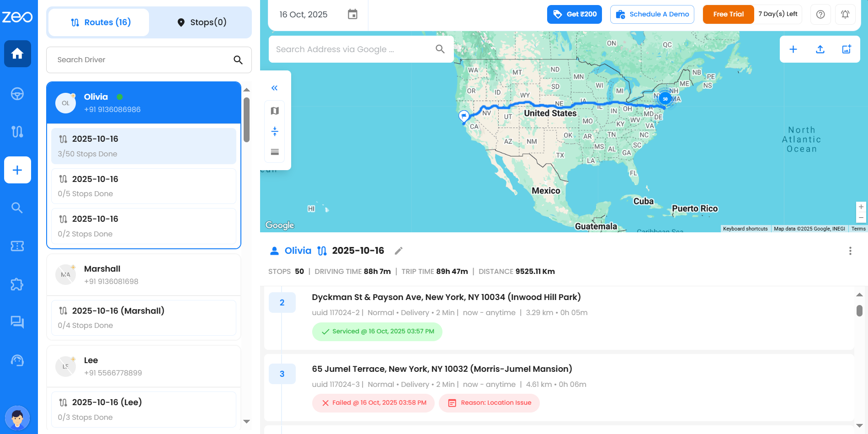Click the upload icon on map toolbar
This screenshot has height=434, width=868.
tap(820, 49)
